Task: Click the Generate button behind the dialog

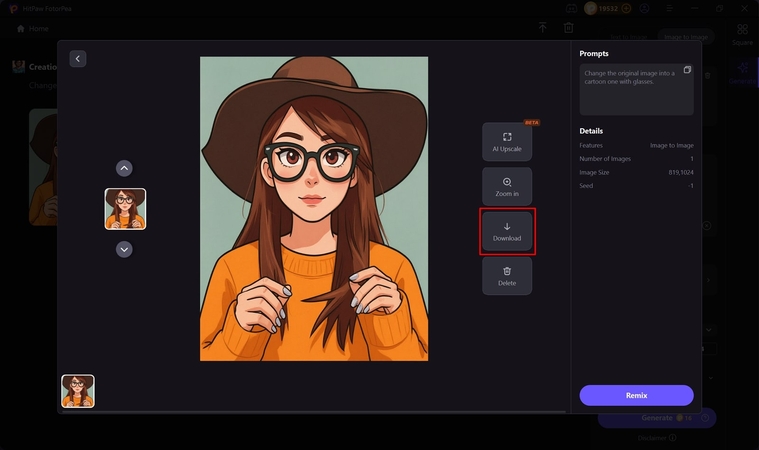Action: click(657, 418)
